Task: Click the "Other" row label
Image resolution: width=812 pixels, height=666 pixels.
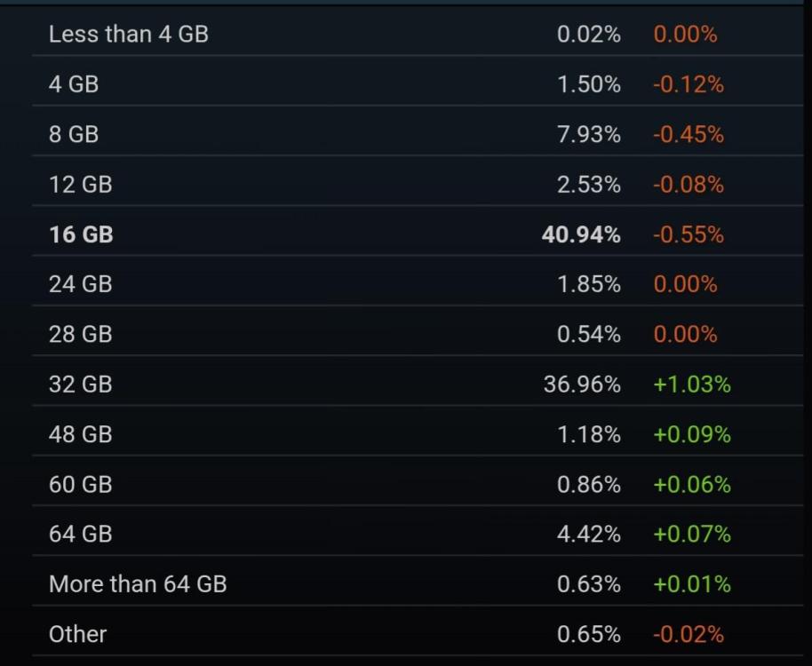Action: (77, 634)
